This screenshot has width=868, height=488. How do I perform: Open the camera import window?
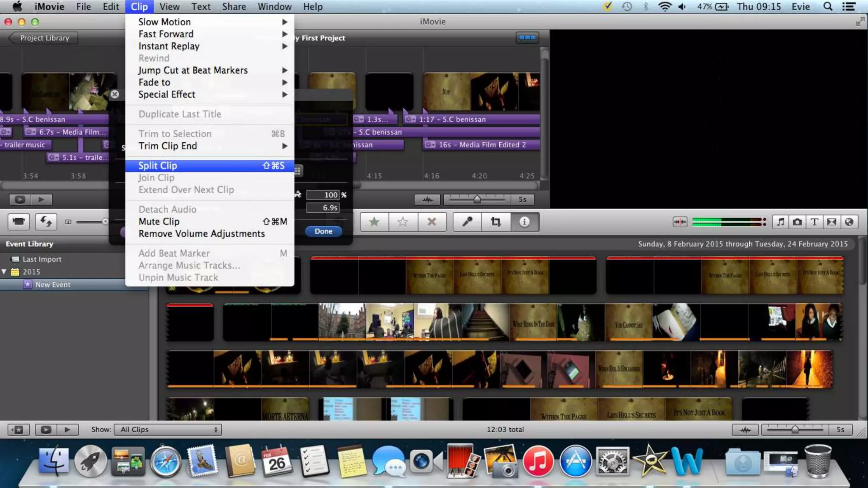[x=19, y=222]
